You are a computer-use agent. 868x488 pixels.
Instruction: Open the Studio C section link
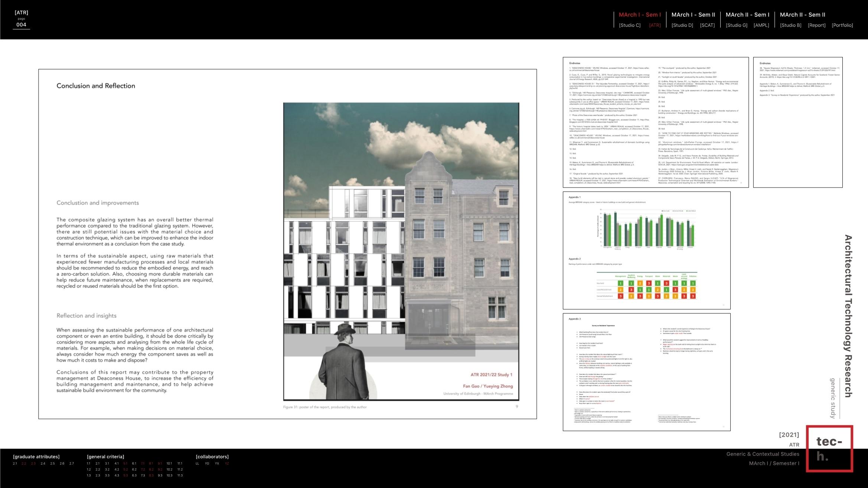coord(630,25)
